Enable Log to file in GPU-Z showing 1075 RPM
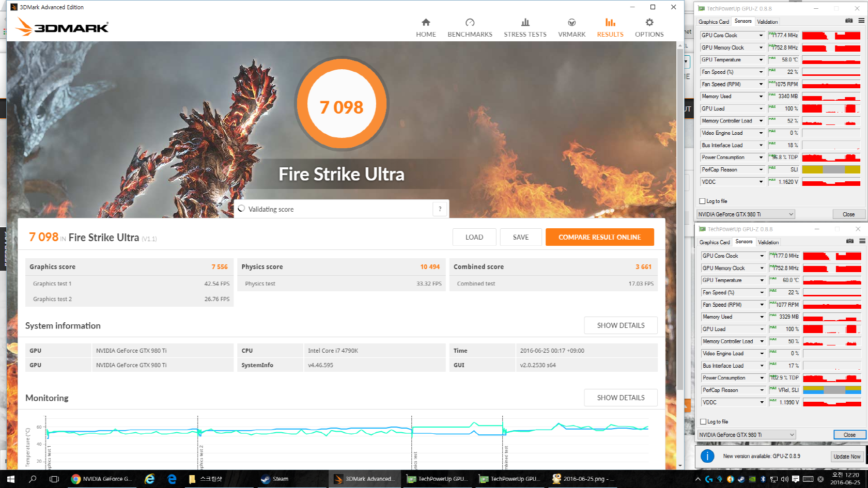Viewport: 868px width, 488px height. pos(702,201)
